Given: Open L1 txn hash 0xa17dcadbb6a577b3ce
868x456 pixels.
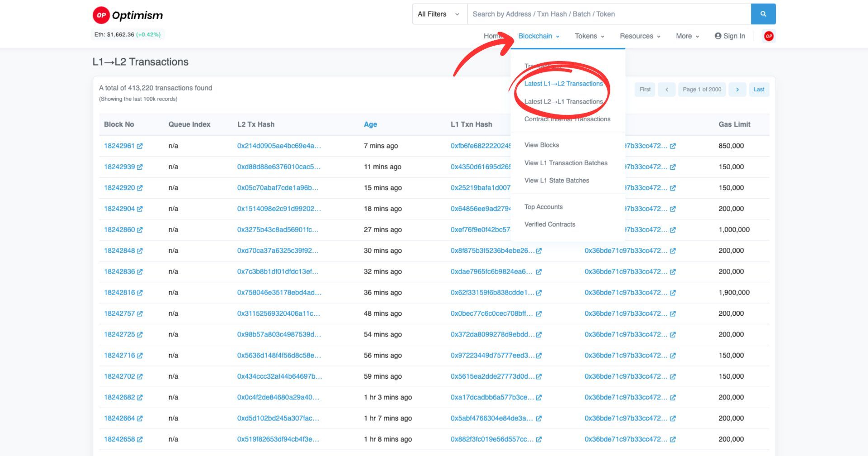Looking at the screenshot, I should (x=492, y=397).
